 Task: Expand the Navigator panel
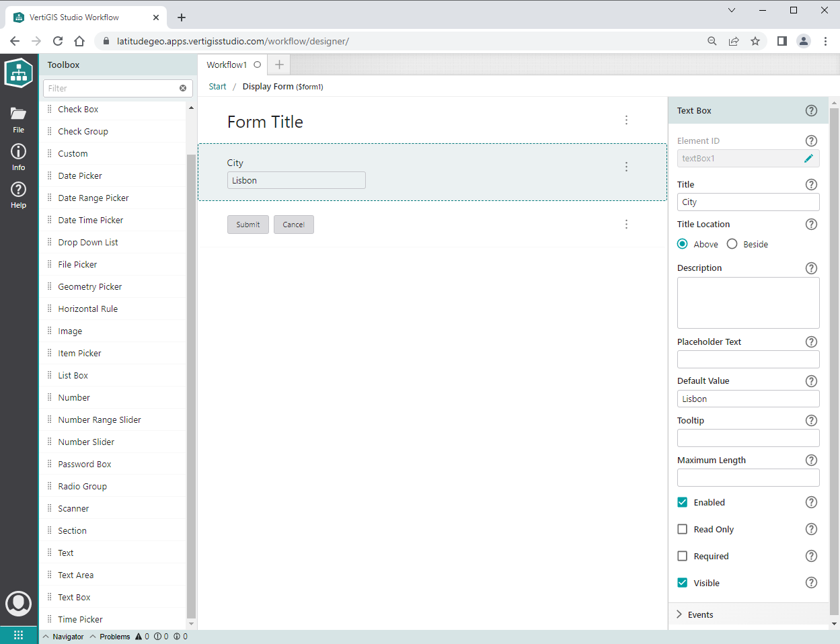tap(63, 637)
